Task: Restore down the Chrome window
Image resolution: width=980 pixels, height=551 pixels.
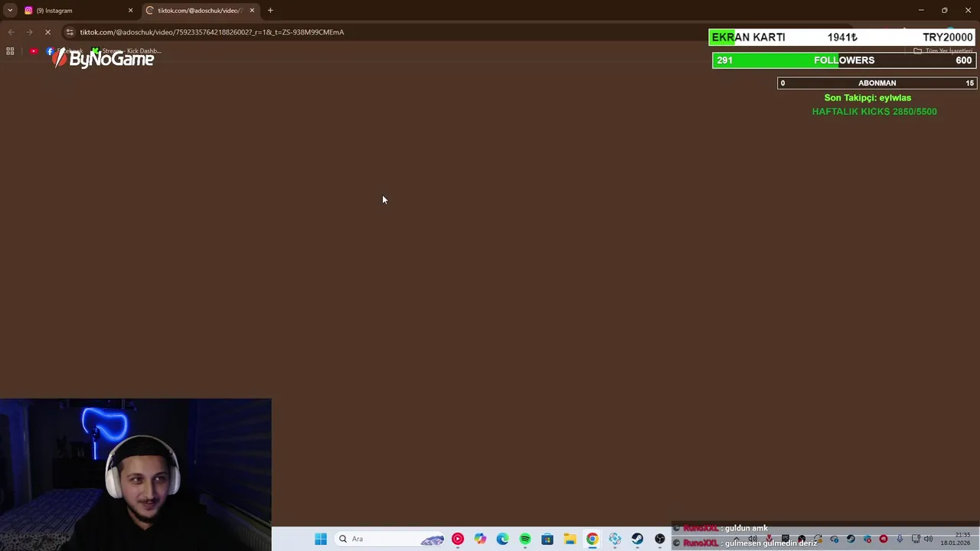Action: [x=944, y=11]
